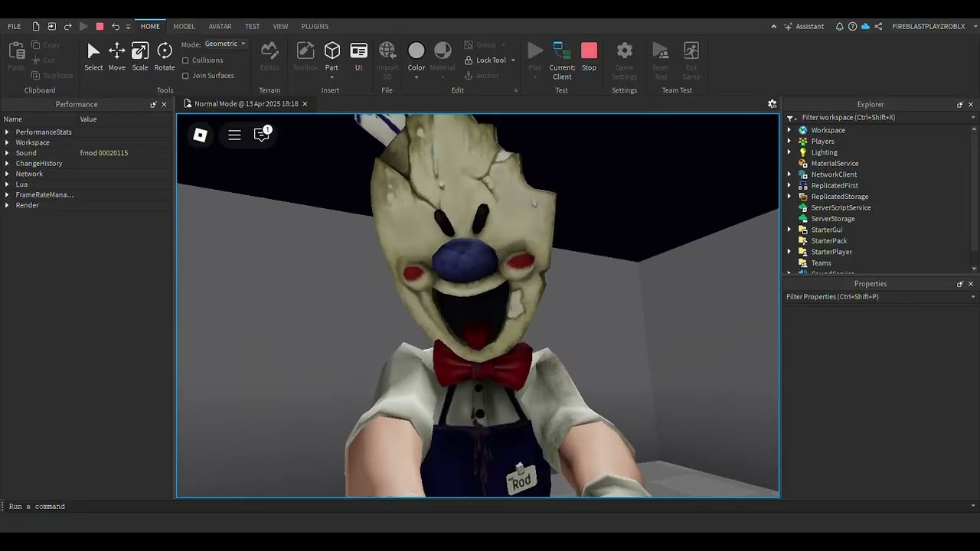
Task: Switch to the HOME ribbon tab
Action: point(150,26)
